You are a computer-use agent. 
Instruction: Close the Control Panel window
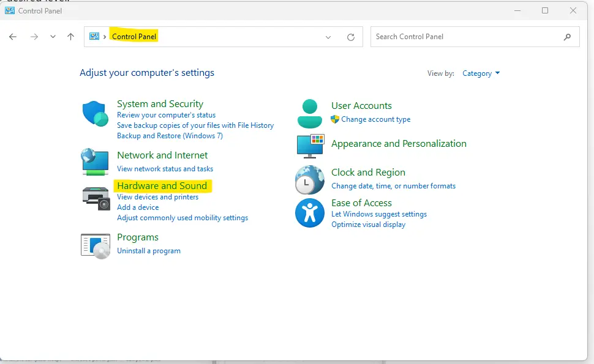[573, 10]
